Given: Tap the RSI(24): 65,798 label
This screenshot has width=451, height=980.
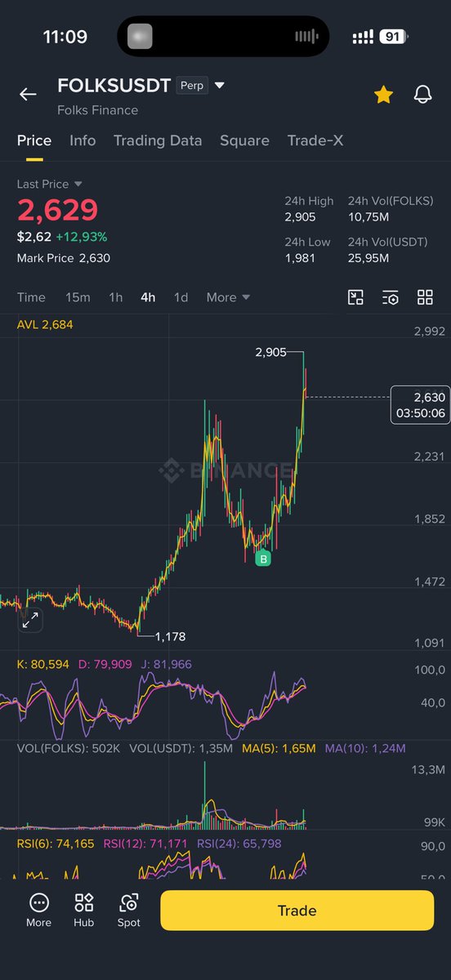Looking at the screenshot, I should pos(239,844).
